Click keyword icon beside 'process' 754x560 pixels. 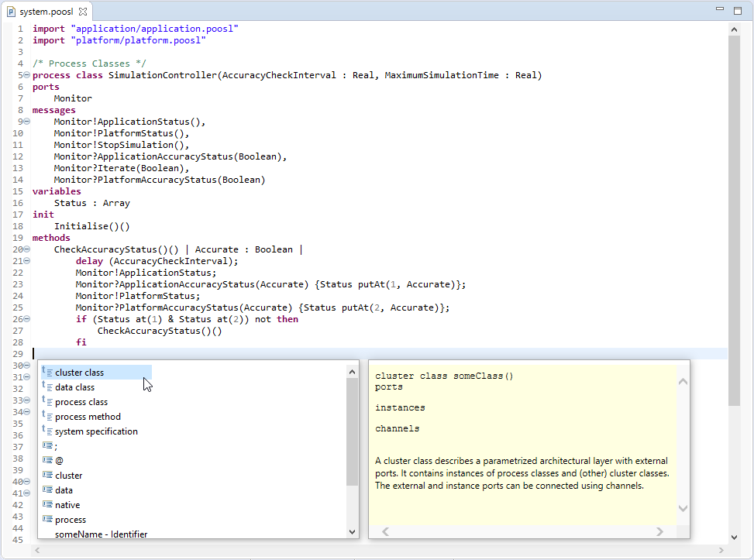pyautogui.click(x=47, y=519)
